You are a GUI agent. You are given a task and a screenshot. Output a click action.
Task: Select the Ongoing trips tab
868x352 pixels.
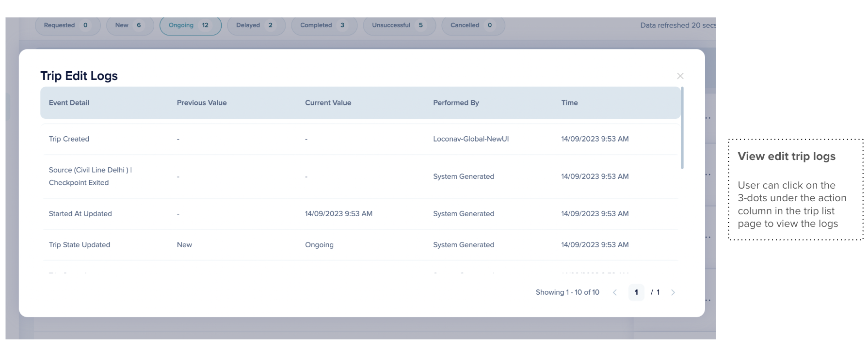point(190,25)
